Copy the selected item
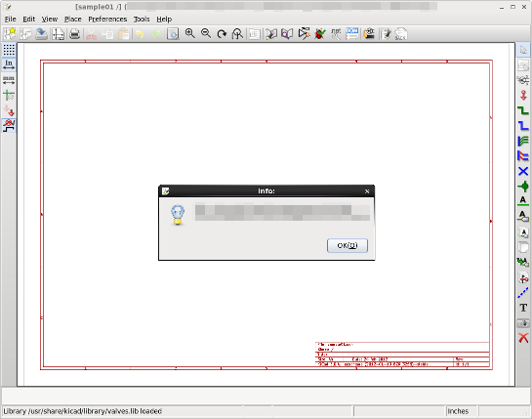Viewport: 532px width, 419px height. [x=107, y=34]
